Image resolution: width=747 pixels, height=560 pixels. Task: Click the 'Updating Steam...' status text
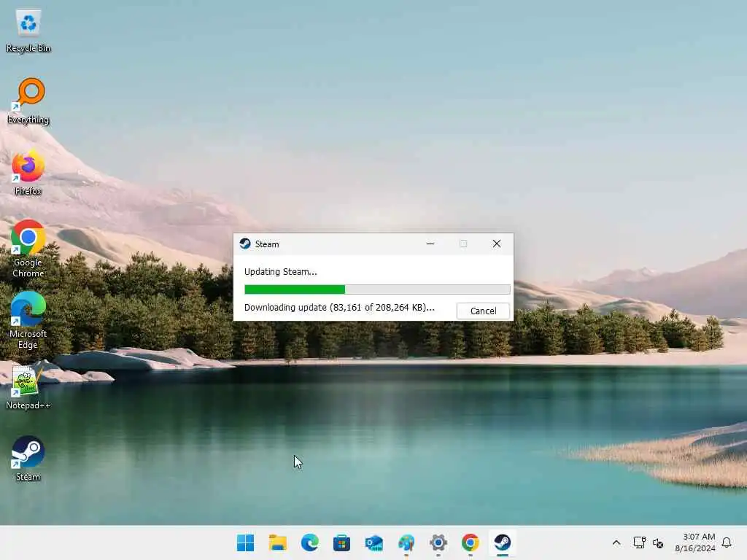click(x=281, y=272)
